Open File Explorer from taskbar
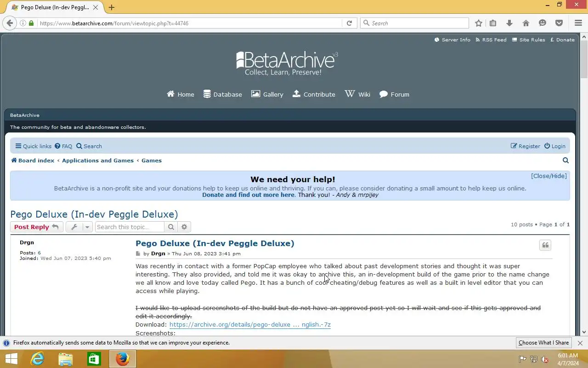The height and width of the screenshot is (368, 588). (x=66, y=359)
